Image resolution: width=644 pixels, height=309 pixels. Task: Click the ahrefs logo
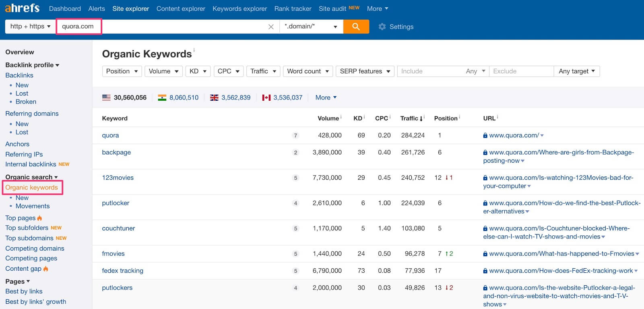point(22,8)
